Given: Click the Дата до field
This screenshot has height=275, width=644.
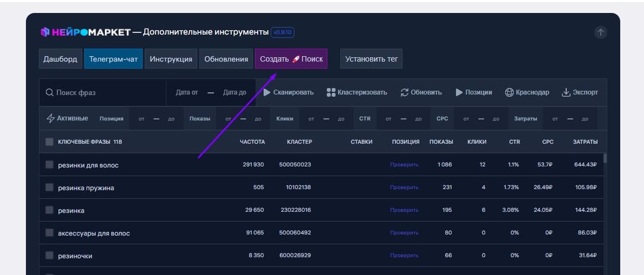Looking at the screenshot, I should click(x=234, y=92).
